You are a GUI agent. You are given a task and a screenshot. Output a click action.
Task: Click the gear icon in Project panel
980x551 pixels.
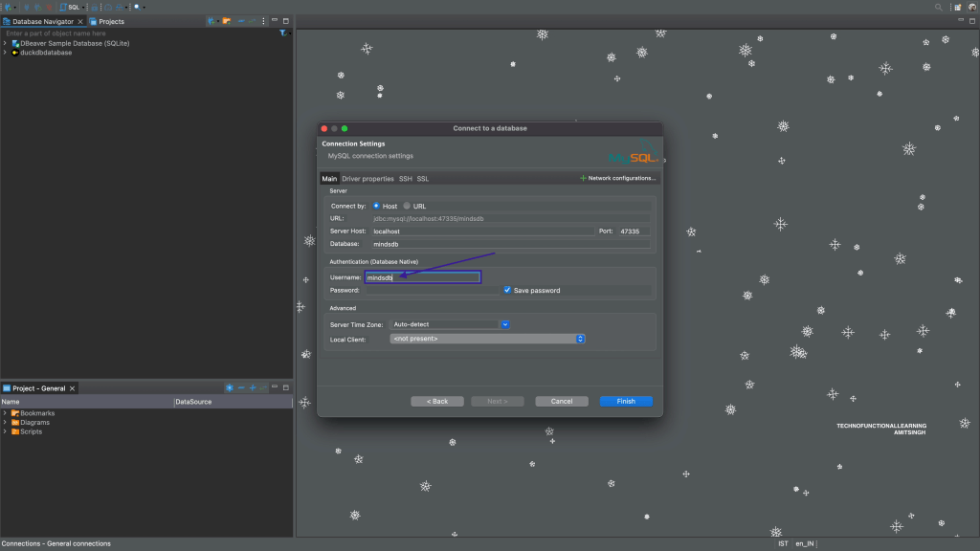point(230,388)
